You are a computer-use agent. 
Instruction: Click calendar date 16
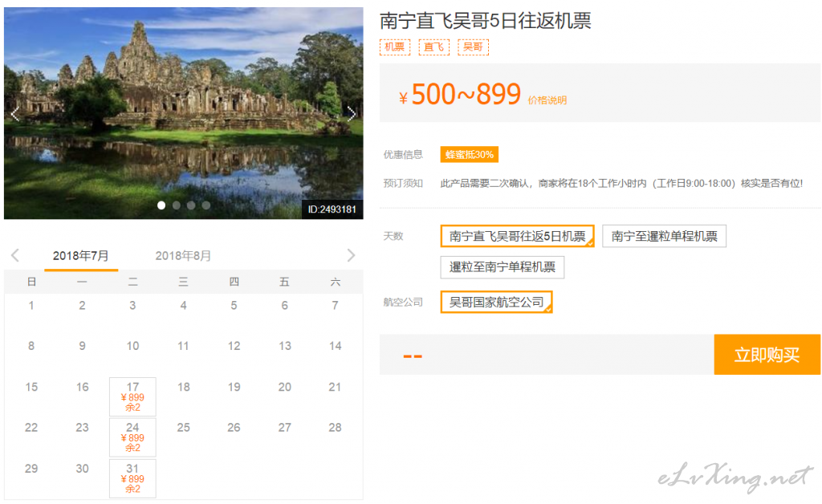[83, 387]
